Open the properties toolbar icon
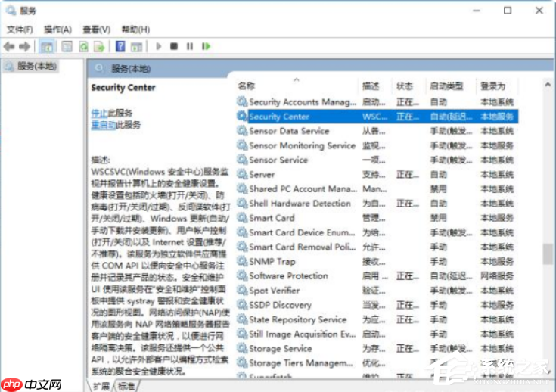Viewport: 556px width, 392px height. coord(67,46)
